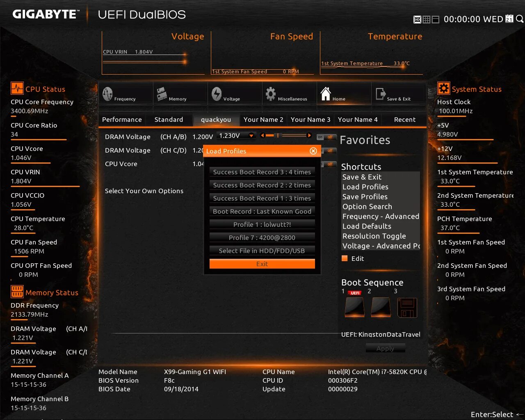This screenshot has width=525, height=420.
Task: Open the Voltage lightning icon menu
Action: (x=217, y=94)
